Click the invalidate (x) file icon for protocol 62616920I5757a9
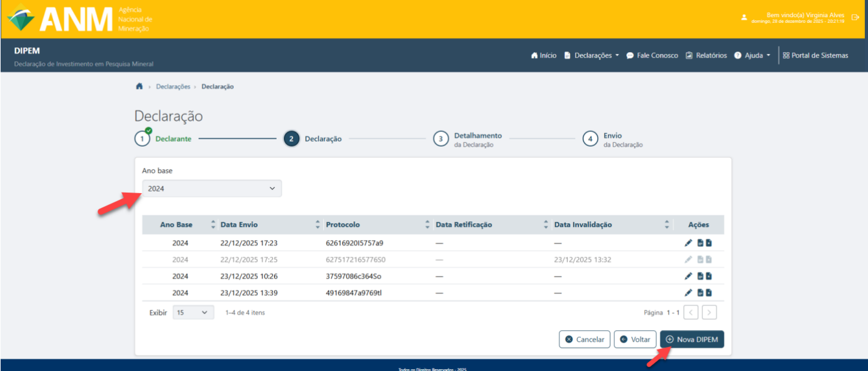868x371 pixels. pos(709,243)
